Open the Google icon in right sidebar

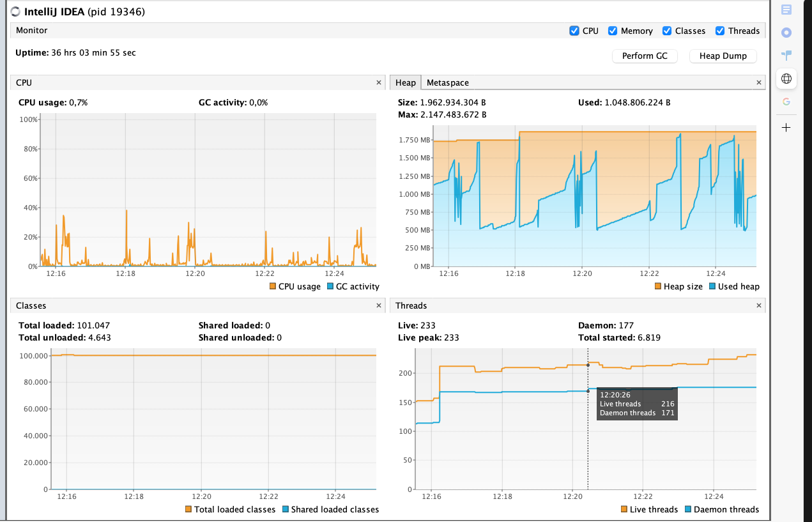(x=786, y=102)
